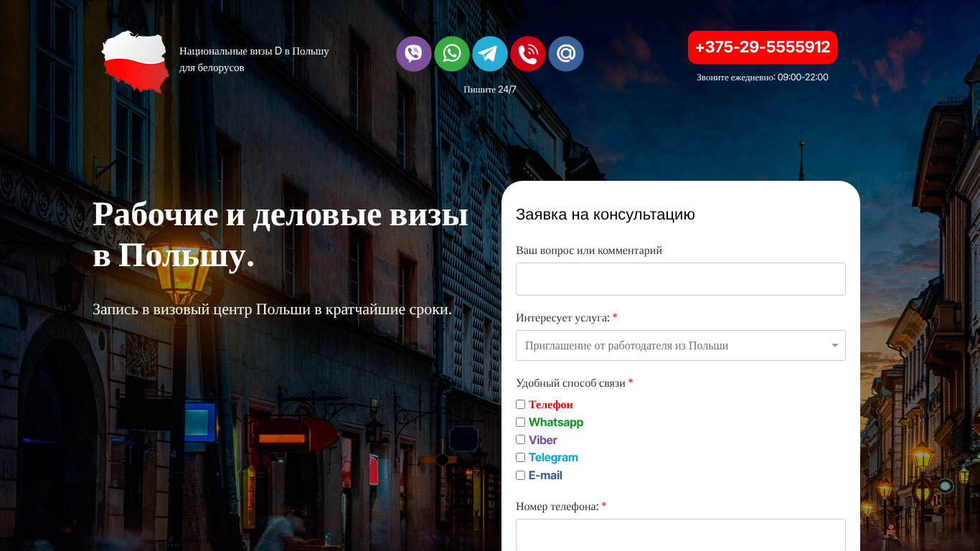Tick the E-mail checkbox

pos(521,475)
